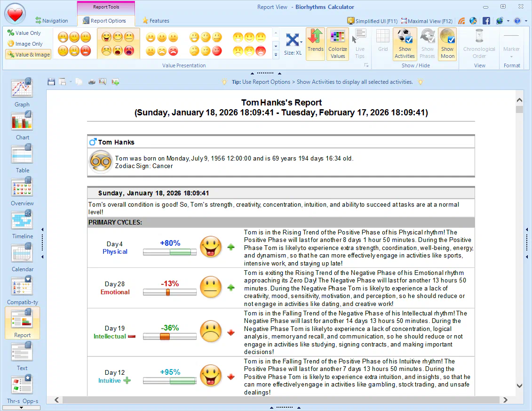
Task: Click the Maximal View (F12) button
Action: pos(426,21)
